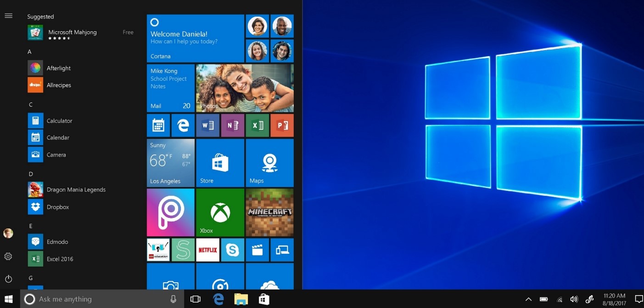Jump using the letter A header
The height and width of the screenshot is (308, 644).
point(29,52)
